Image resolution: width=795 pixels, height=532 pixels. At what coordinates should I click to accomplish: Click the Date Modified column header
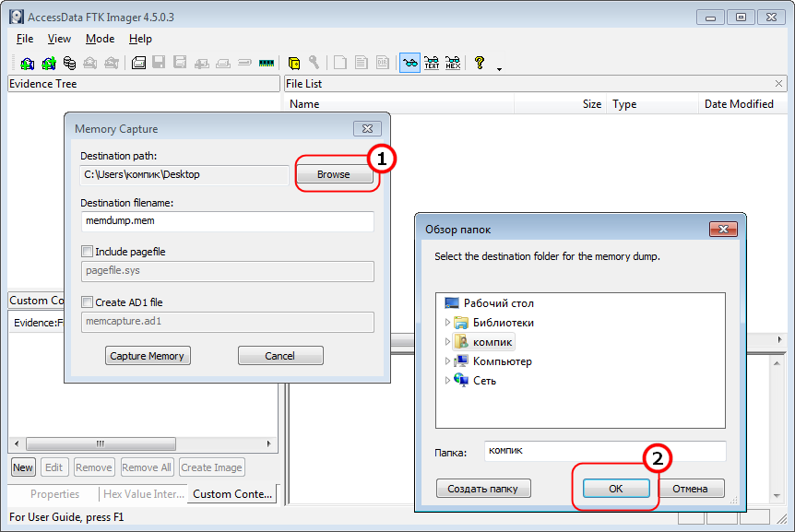(x=742, y=104)
